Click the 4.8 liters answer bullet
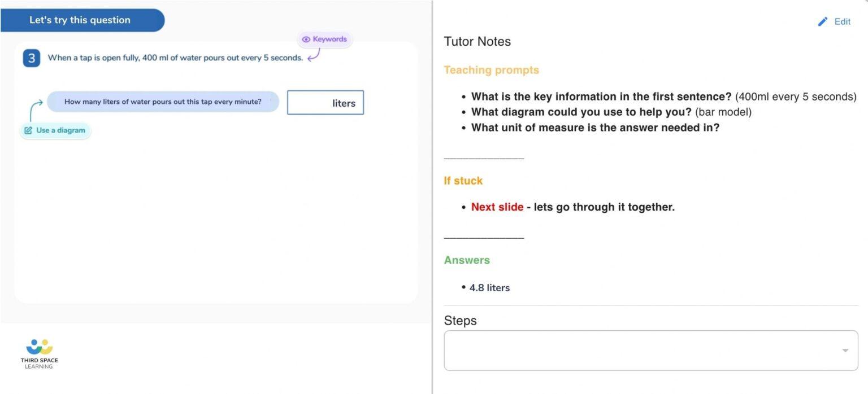868x394 pixels. [x=489, y=287]
